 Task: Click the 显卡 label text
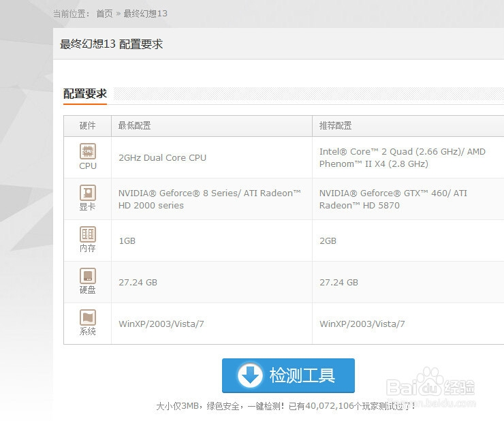pos(87,207)
